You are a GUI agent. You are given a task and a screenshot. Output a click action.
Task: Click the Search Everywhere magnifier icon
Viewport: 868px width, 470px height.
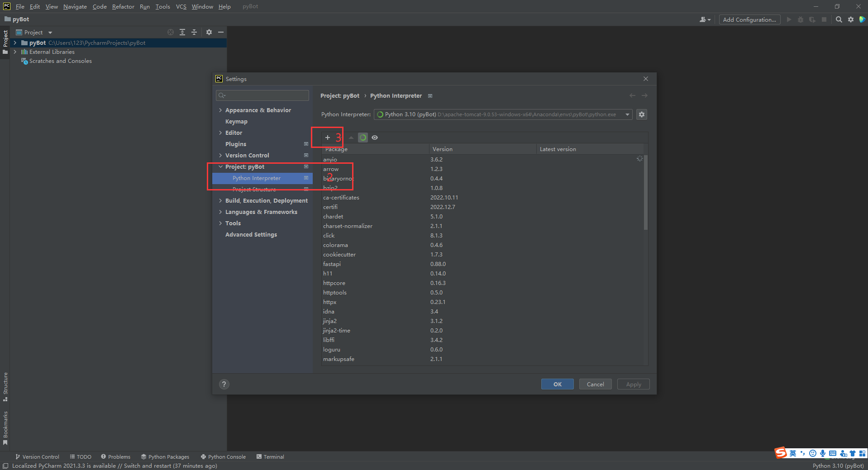839,19
